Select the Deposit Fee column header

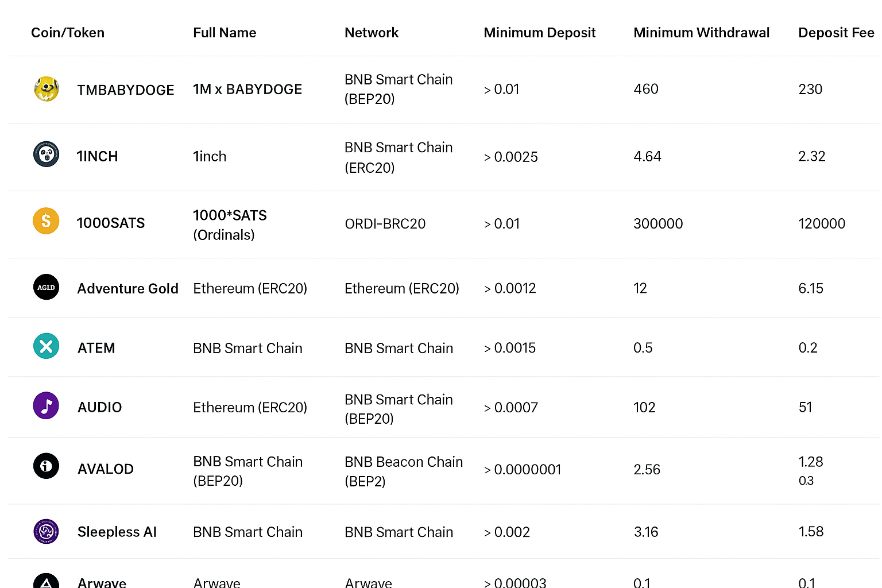coord(836,33)
